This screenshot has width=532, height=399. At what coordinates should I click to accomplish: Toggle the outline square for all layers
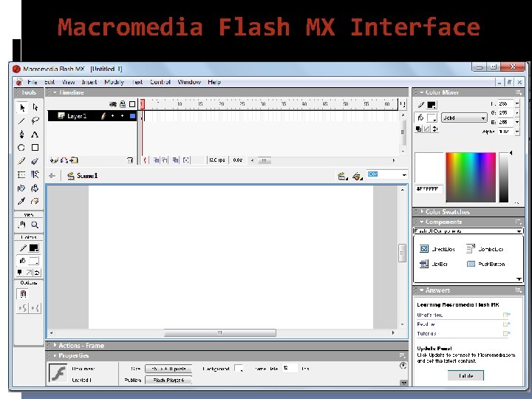132,104
